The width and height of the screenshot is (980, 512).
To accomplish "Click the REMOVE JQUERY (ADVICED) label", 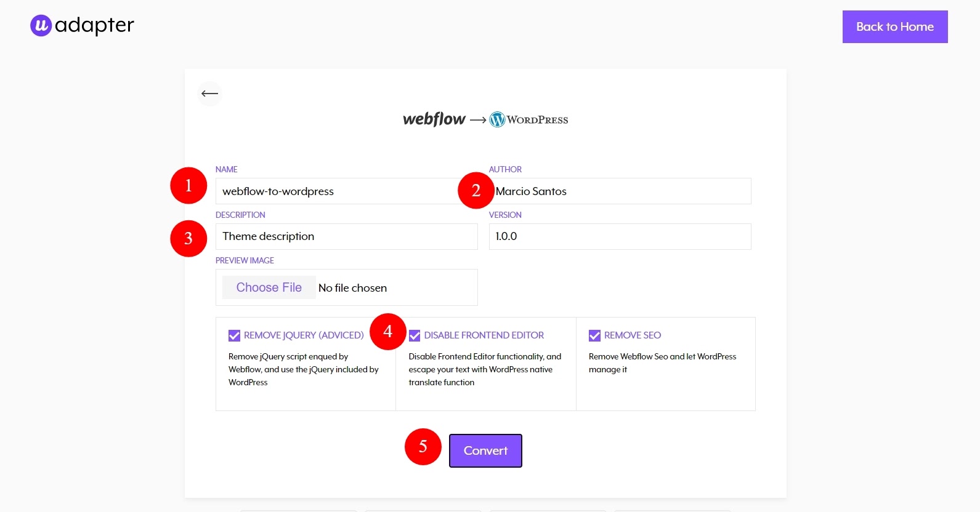I will click(x=304, y=335).
